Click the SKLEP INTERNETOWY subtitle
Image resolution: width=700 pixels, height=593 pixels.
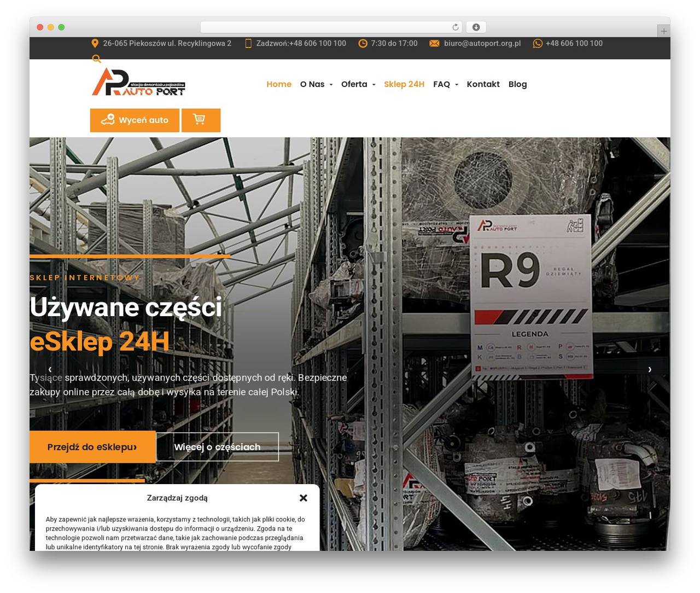coord(85,277)
